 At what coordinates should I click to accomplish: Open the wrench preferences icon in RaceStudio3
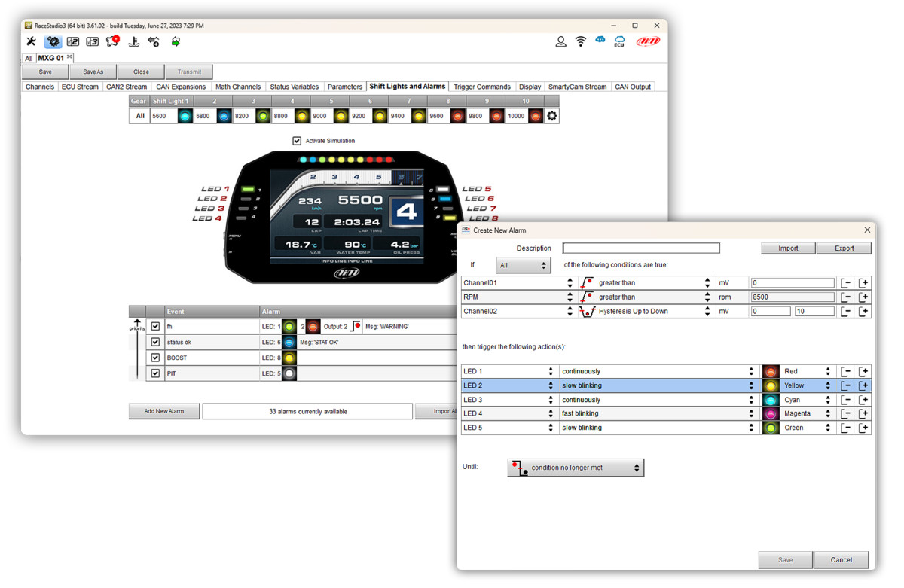point(31,42)
